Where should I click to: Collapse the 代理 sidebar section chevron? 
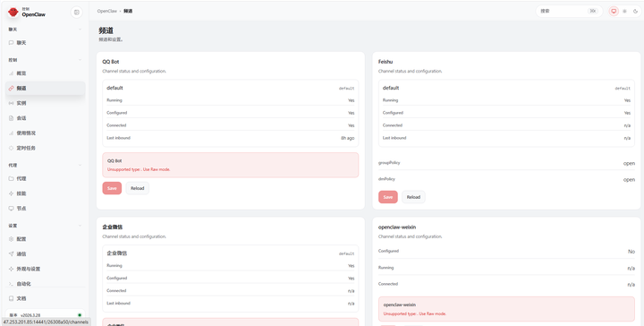80,166
